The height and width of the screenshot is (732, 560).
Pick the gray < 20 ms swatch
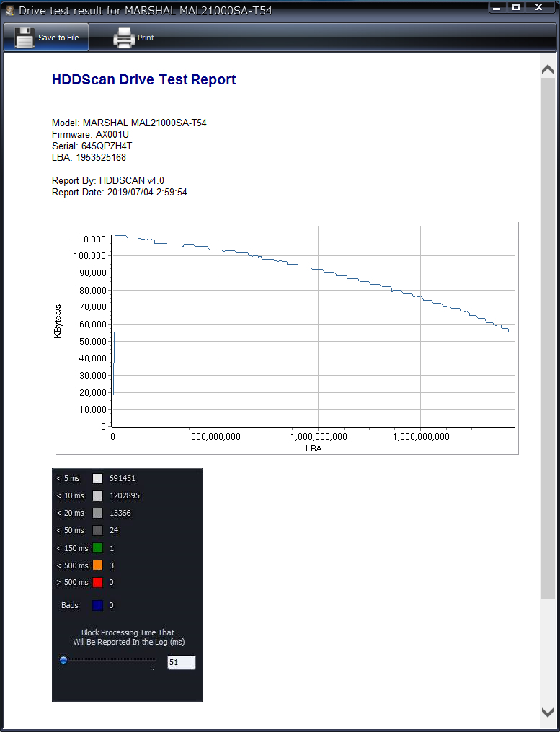[x=97, y=513]
